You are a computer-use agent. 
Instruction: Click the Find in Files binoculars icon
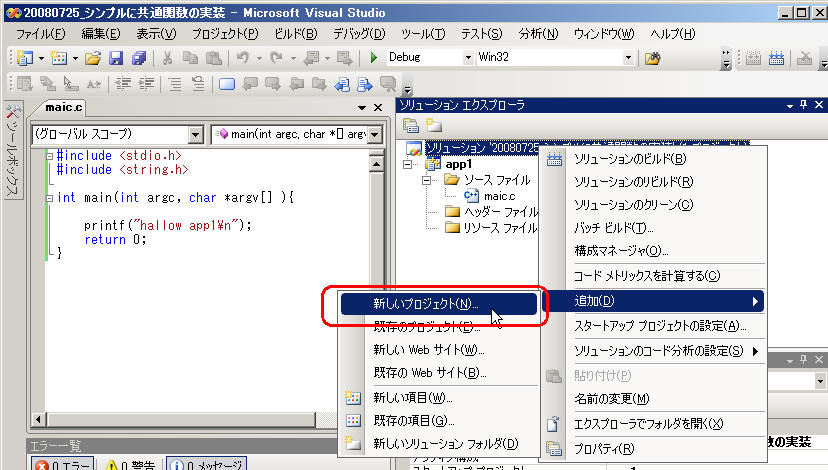point(654,58)
